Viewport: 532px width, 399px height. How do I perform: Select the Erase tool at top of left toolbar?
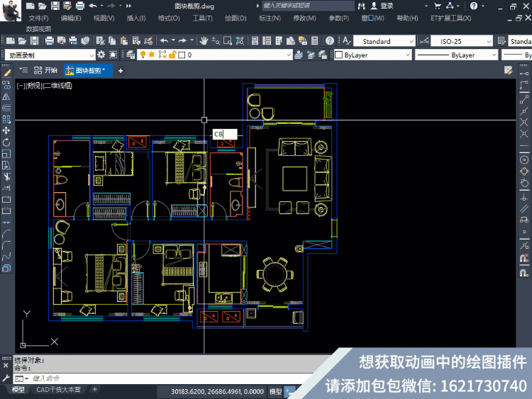6,73
